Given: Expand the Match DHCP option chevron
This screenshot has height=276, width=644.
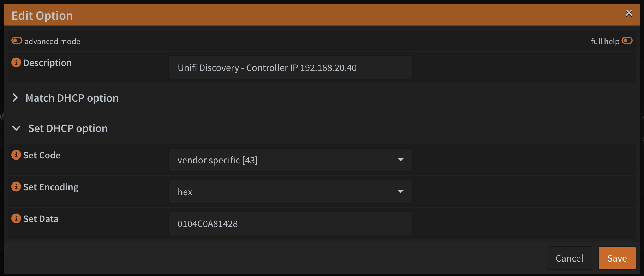Looking at the screenshot, I should (15, 98).
